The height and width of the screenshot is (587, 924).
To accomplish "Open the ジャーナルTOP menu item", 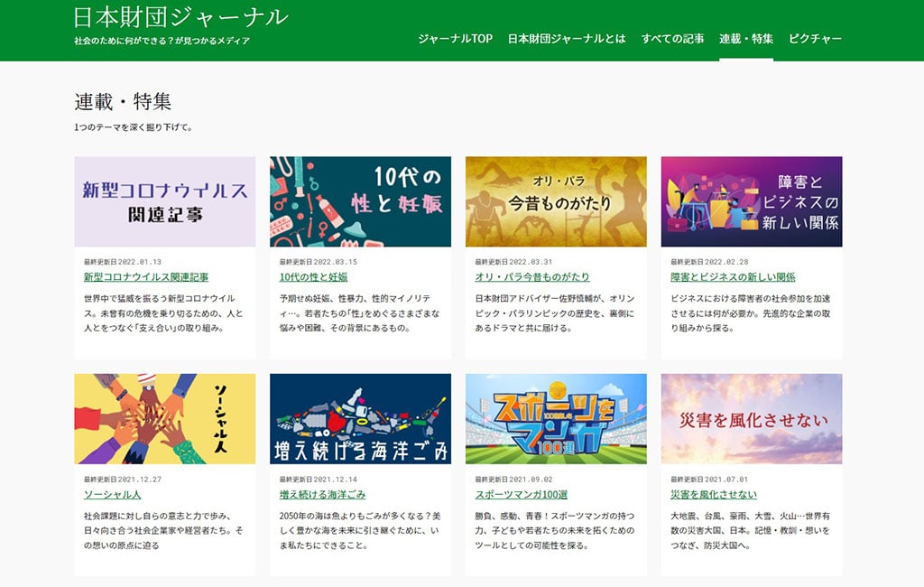I will click(x=455, y=39).
